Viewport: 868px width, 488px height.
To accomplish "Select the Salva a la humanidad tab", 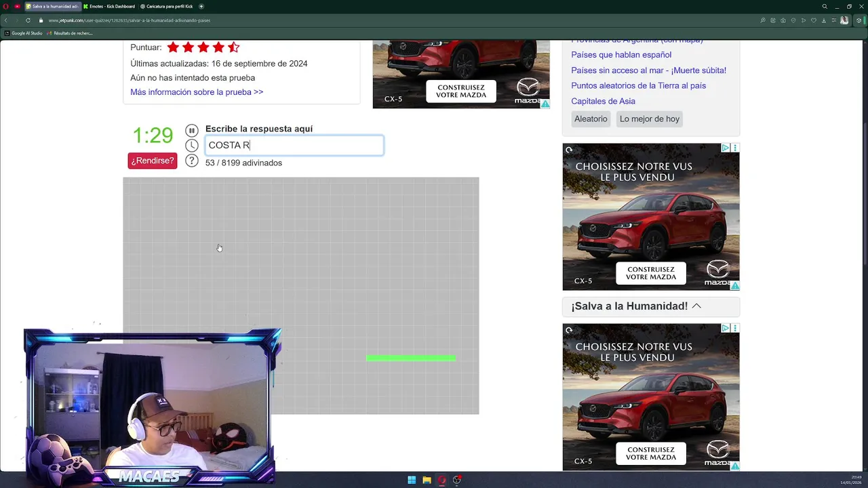I will [x=52, y=6].
